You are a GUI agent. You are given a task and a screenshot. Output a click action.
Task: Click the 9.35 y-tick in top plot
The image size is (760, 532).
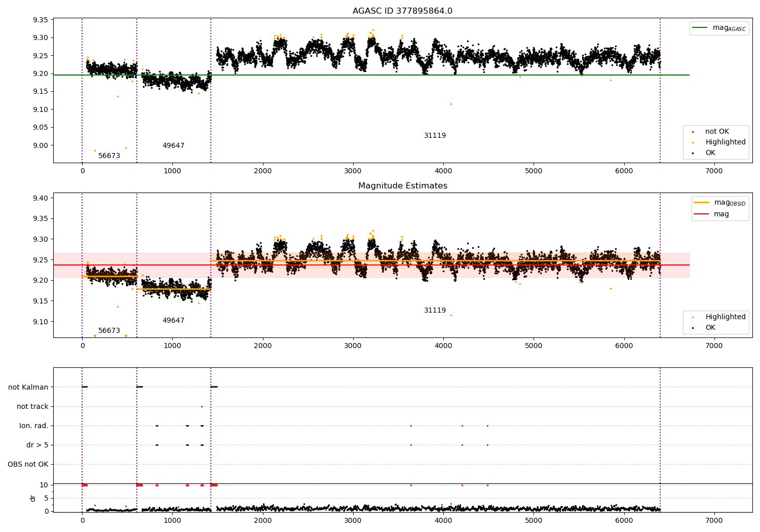40,20
